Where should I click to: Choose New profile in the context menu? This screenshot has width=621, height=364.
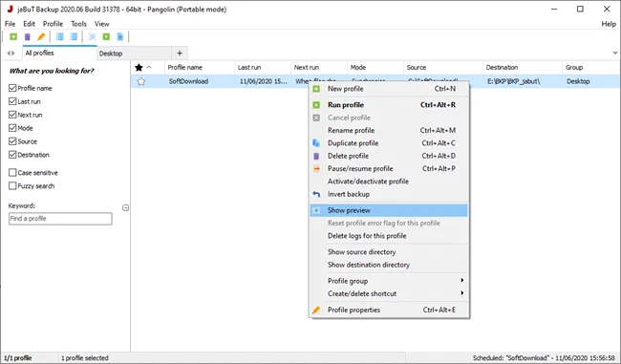tap(389, 89)
